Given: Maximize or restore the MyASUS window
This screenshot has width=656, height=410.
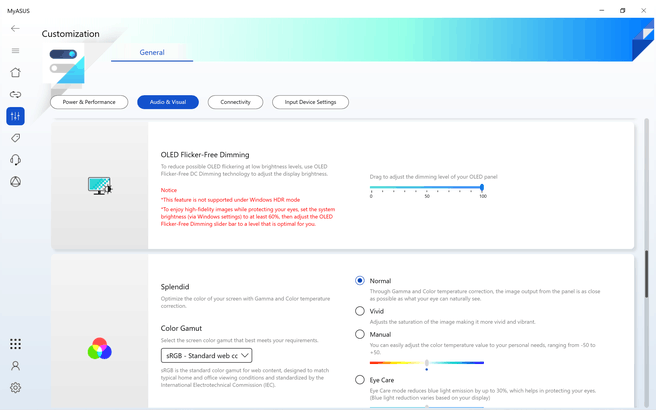Looking at the screenshot, I should (623, 10).
